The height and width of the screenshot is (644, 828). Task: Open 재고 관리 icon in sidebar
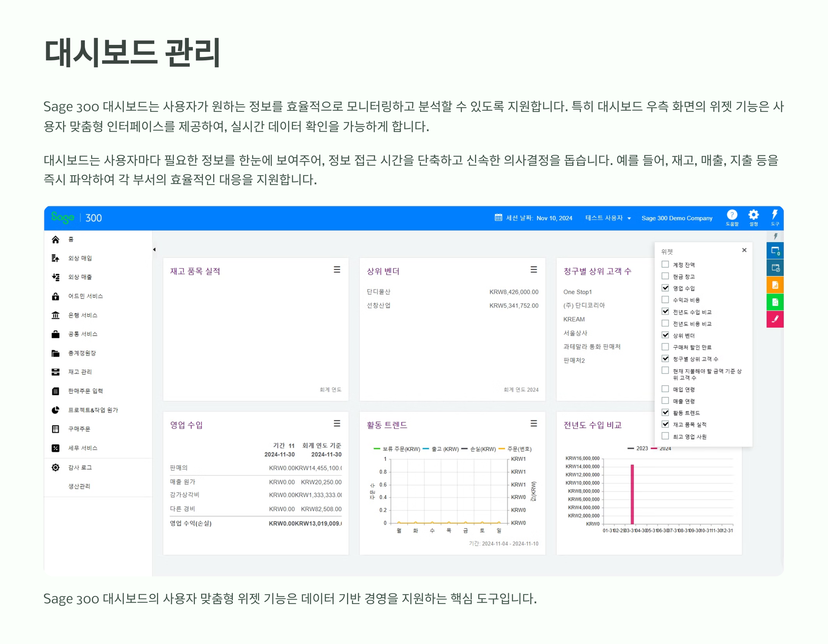coord(56,372)
